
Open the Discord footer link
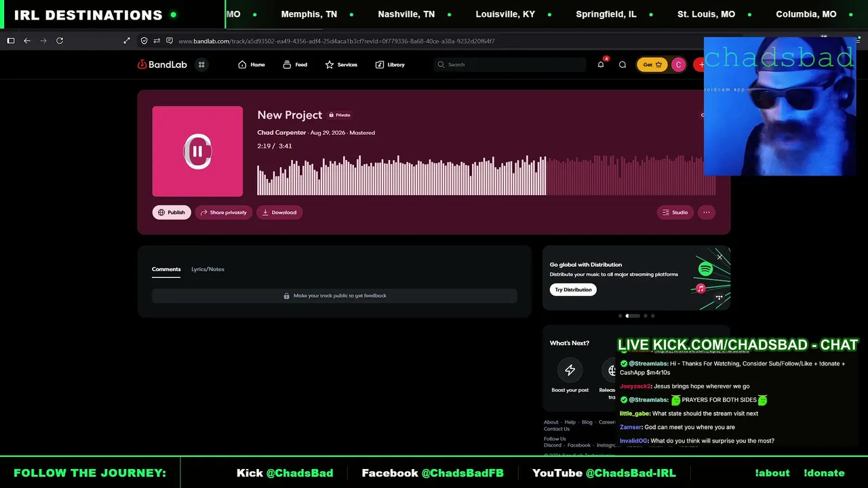pyautogui.click(x=553, y=445)
